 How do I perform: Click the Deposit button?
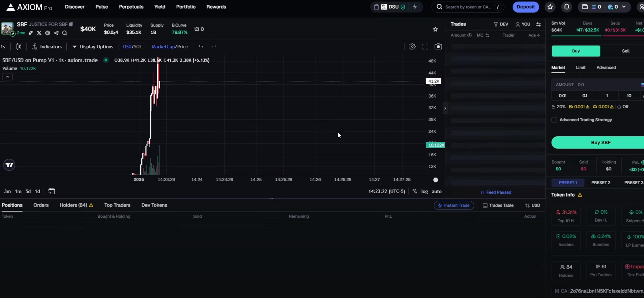point(526,7)
